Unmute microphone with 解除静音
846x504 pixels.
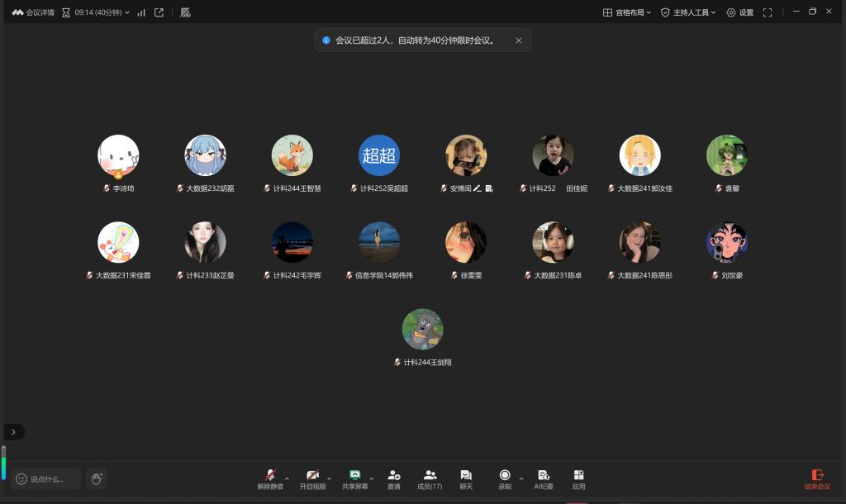click(270, 478)
